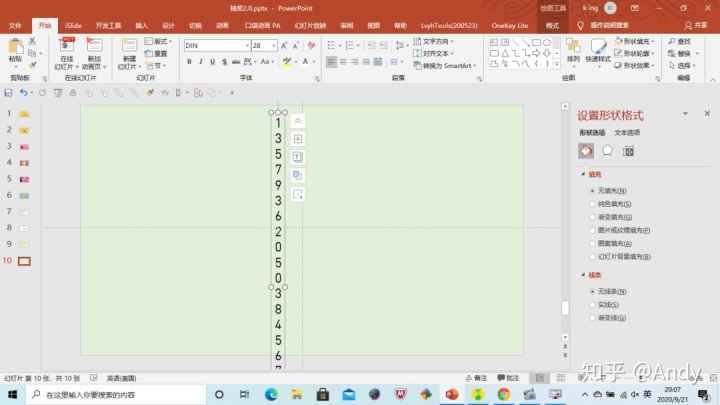The width and height of the screenshot is (720, 405).
Task: Click Italic formatting button
Action: tap(201, 62)
